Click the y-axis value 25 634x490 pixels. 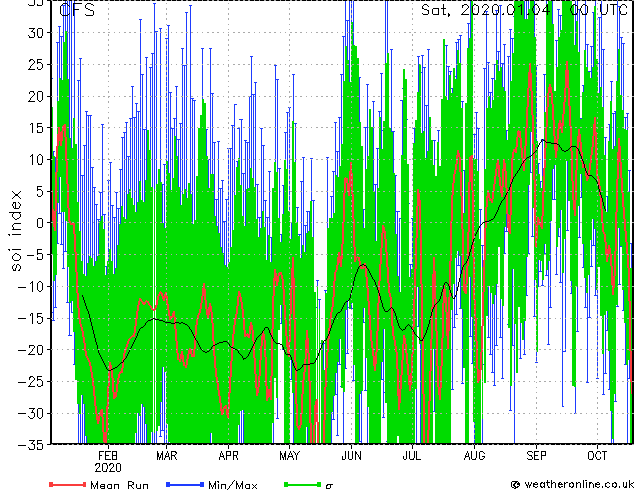(36, 64)
